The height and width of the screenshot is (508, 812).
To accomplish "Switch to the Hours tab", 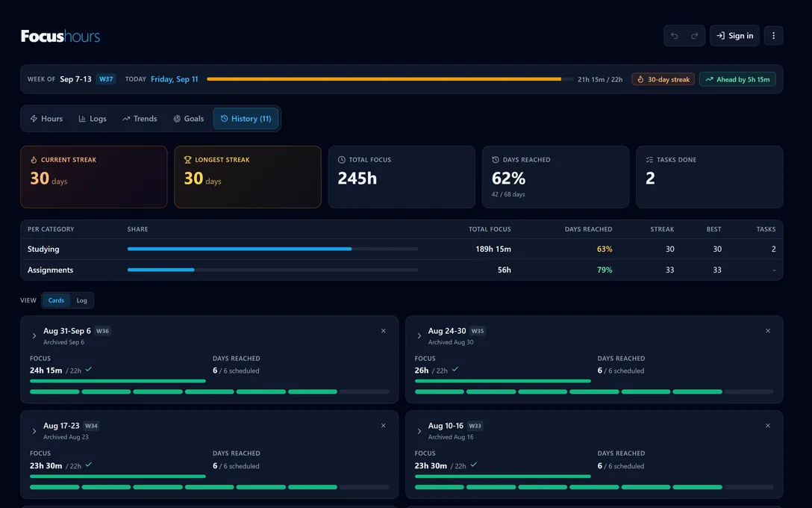I will click(46, 119).
